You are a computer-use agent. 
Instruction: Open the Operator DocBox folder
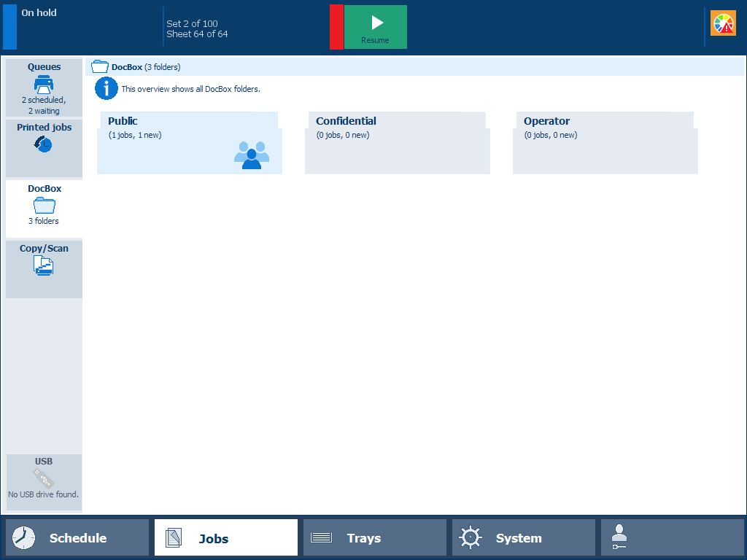(605, 143)
